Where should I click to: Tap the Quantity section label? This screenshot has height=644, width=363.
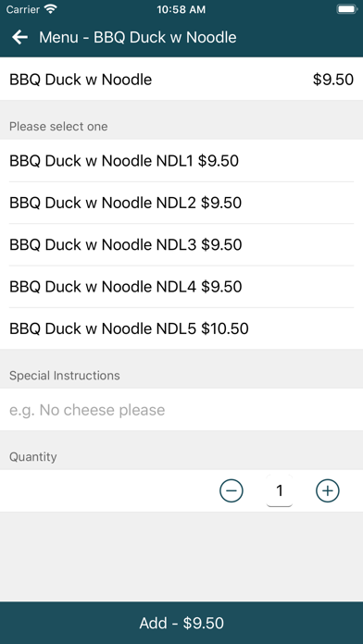(33, 457)
